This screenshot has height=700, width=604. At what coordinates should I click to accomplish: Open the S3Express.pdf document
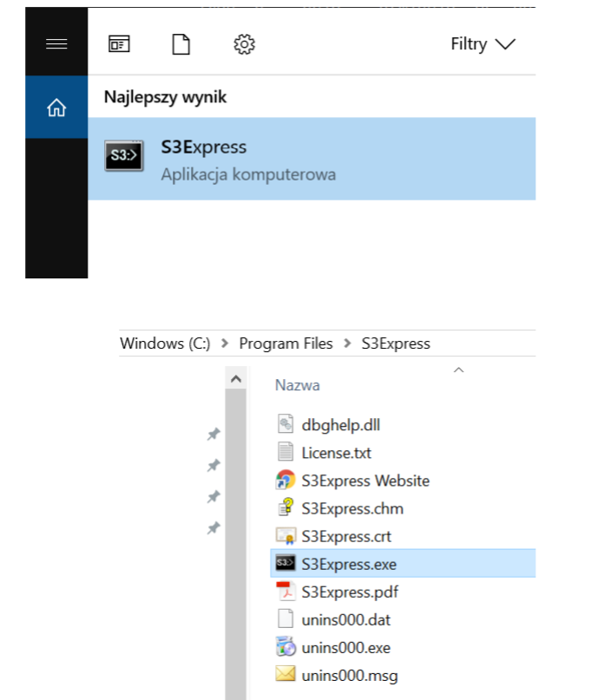(x=349, y=592)
